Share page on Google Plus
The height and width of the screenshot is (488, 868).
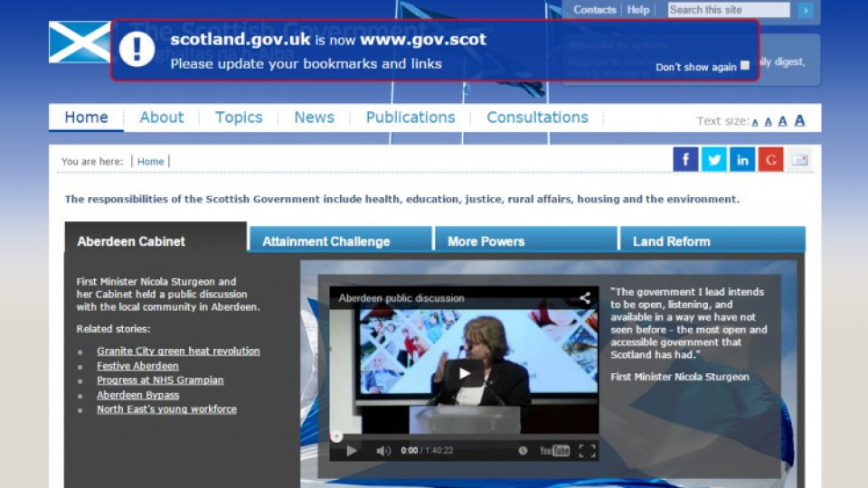pyautogui.click(x=770, y=160)
